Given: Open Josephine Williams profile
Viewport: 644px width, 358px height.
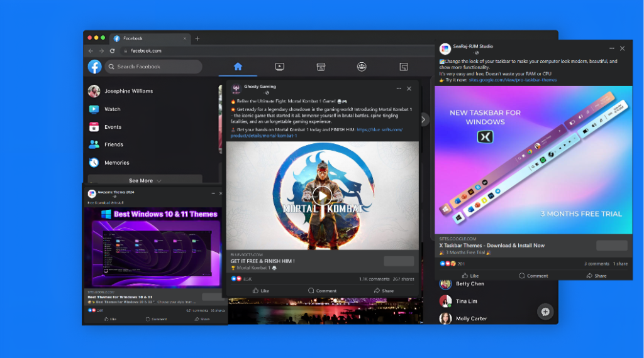Looking at the screenshot, I should pos(120,91).
